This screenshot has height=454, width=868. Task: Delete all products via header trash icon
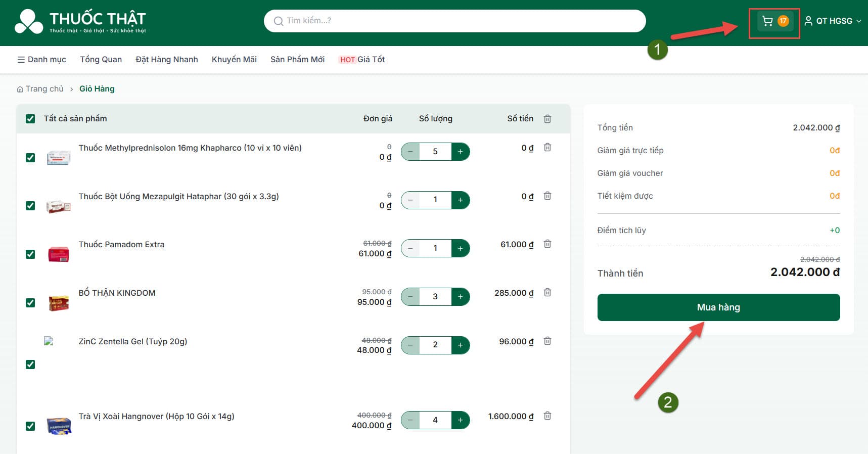point(547,119)
